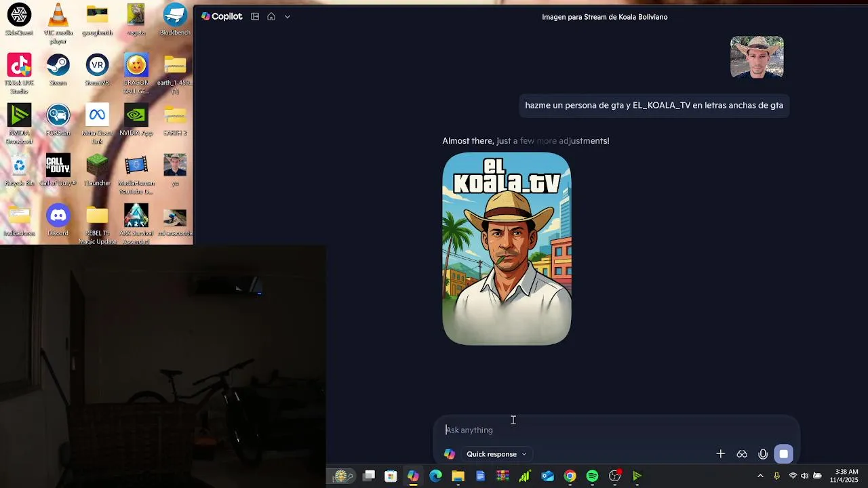Image resolution: width=868 pixels, height=488 pixels.
Task: Click the plus attach button in composer
Action: pos(721,454)
